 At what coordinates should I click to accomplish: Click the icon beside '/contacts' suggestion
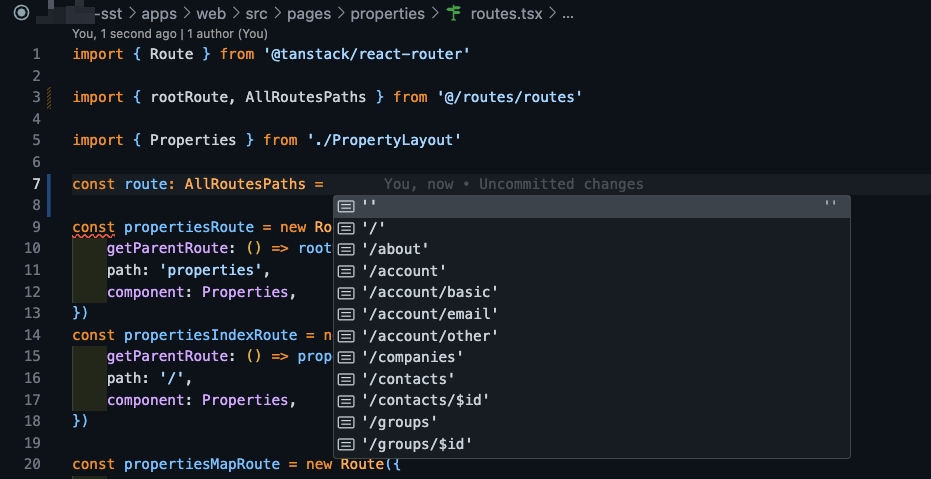coord(346,379)
